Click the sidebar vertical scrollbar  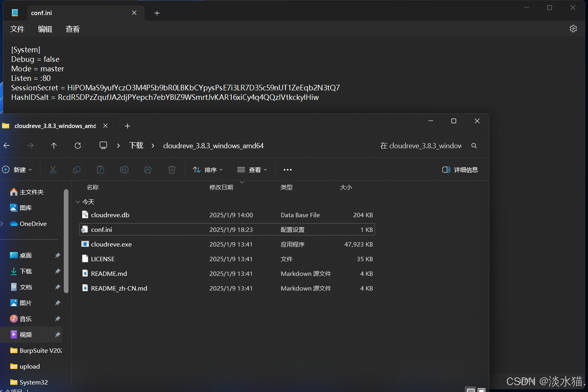click(66, 241)
